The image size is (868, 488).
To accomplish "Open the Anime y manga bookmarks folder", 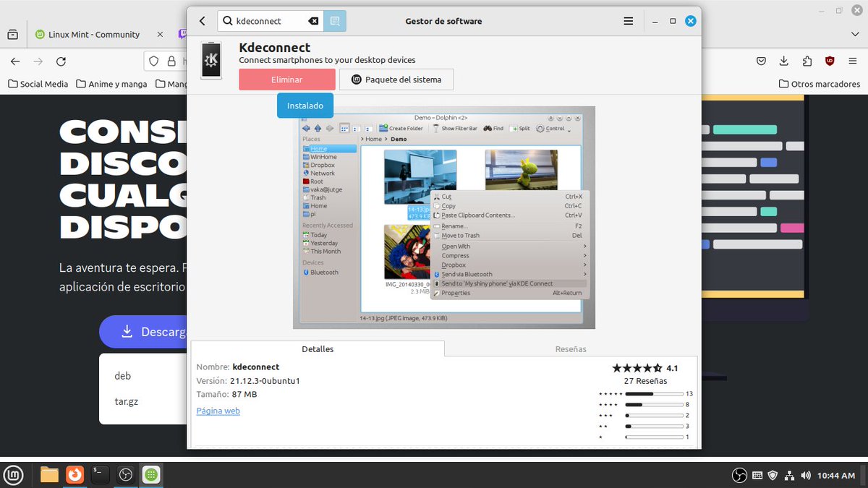I will [x=111, y=84].
